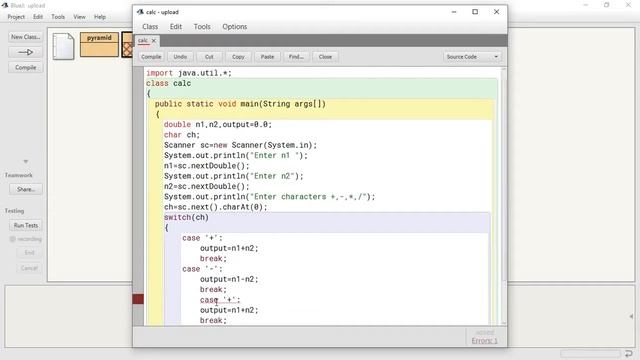Click the README document icon in BlueJ
640x360 pixels.
[64, 46]
